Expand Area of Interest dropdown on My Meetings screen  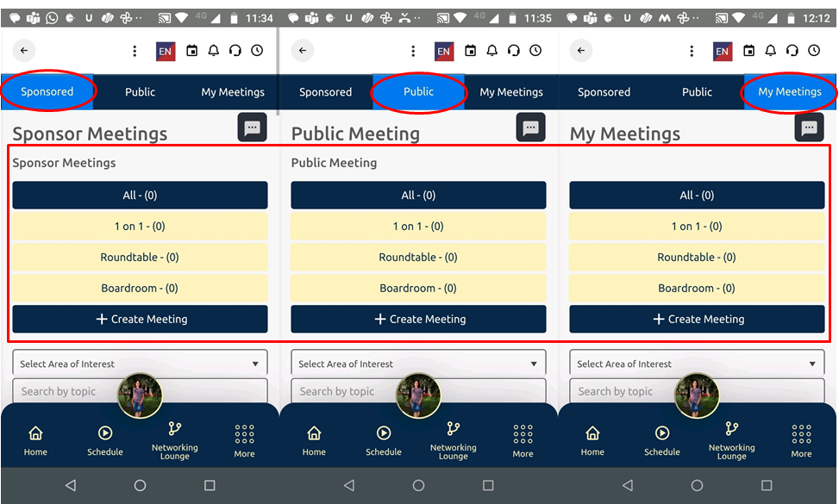pos(697,364)
